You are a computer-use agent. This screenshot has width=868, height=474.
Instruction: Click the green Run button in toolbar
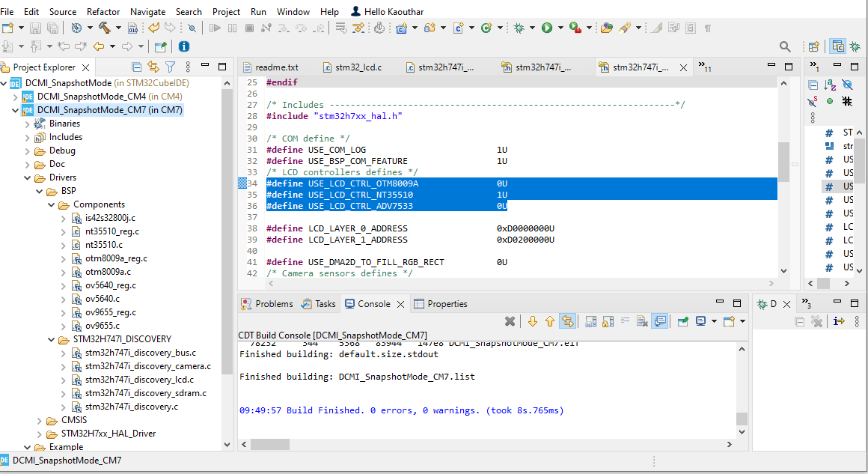547,28
